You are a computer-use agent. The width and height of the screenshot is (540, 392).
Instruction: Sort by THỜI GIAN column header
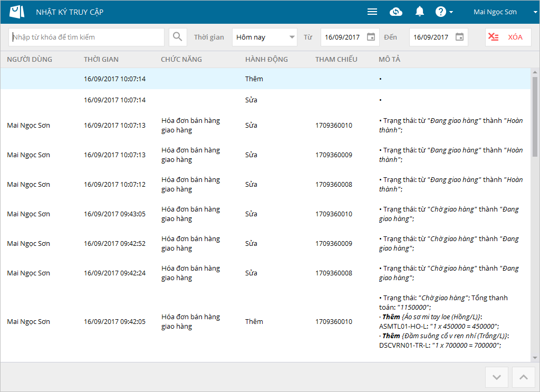point(101,59)
